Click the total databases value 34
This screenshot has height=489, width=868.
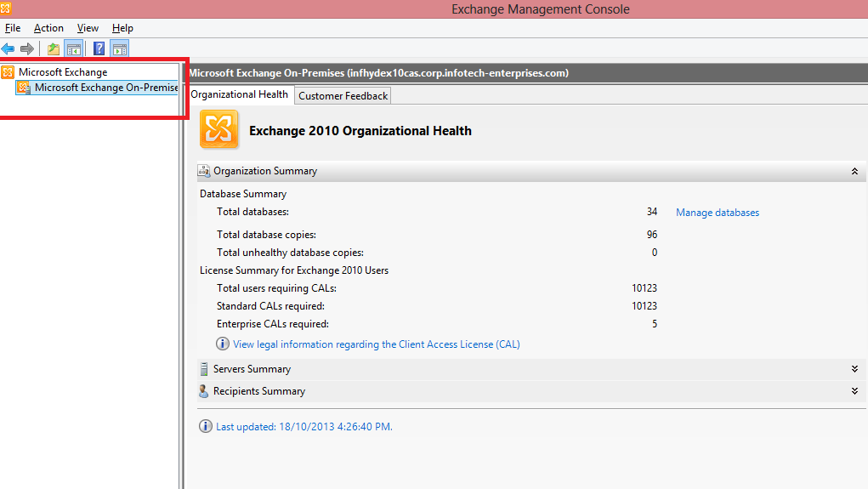[651, 212]
